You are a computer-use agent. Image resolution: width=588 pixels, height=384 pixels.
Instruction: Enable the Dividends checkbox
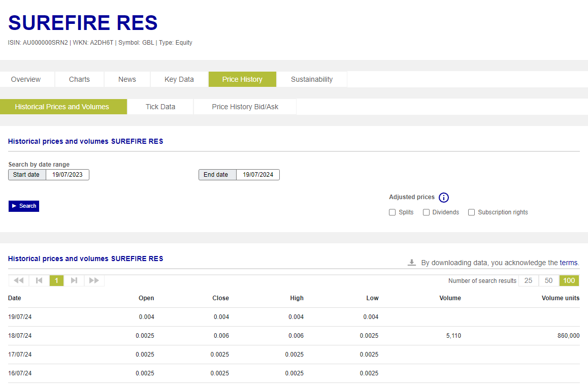[x=426, y=212]
